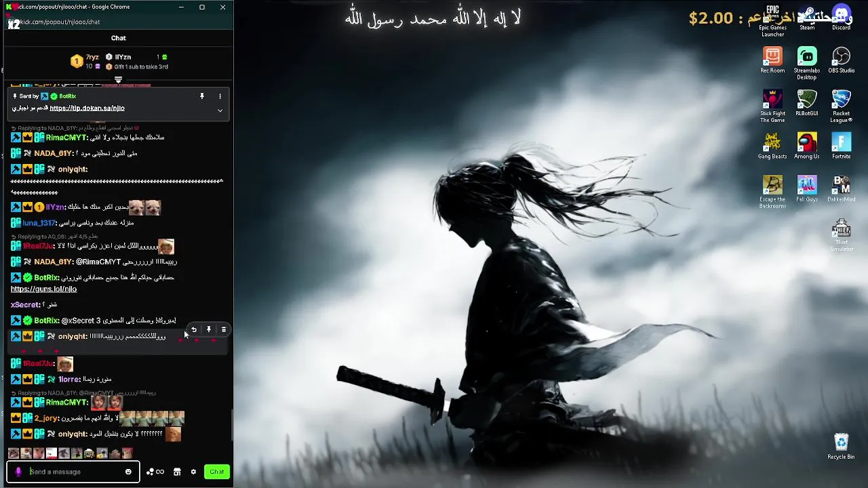
Task: Expand the pinned message chevron
Action: pyautogui.click(x=220, y=110)
